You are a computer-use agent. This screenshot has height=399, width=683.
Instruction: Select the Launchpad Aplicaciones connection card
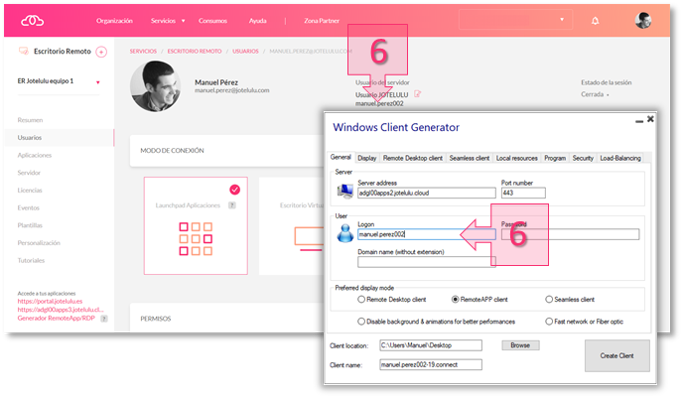point(196,226)
